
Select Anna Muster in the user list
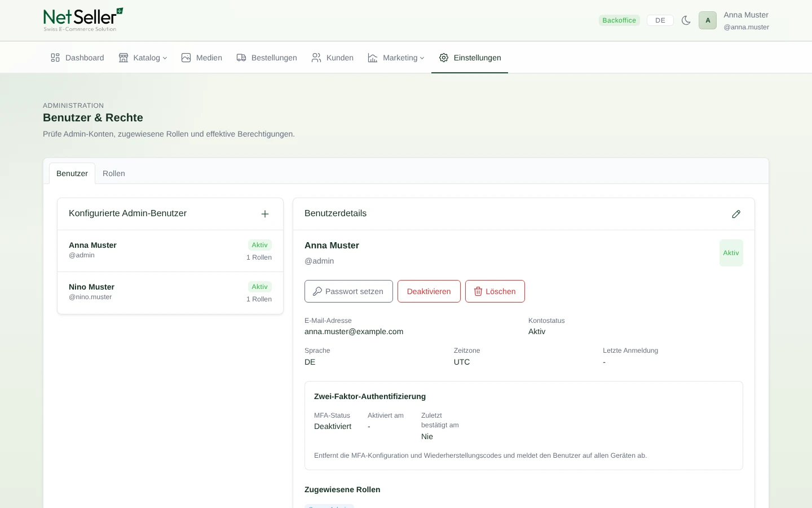(x=170, y=251)
